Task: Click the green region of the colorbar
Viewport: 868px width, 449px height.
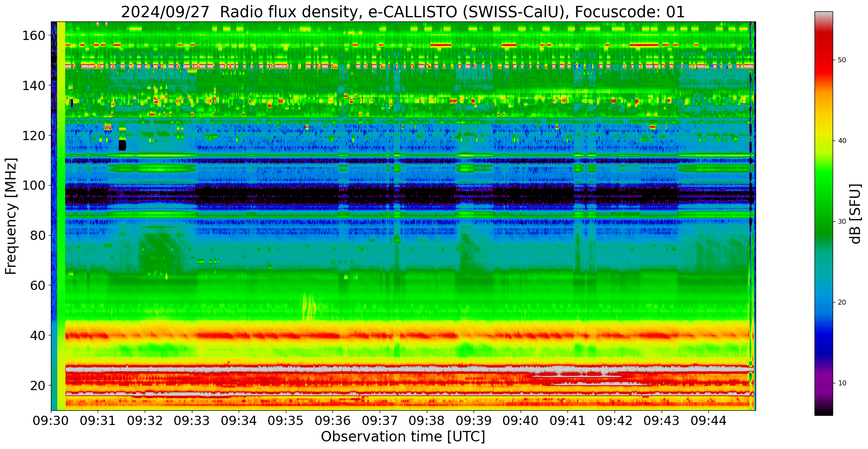Action: point(823,202)
